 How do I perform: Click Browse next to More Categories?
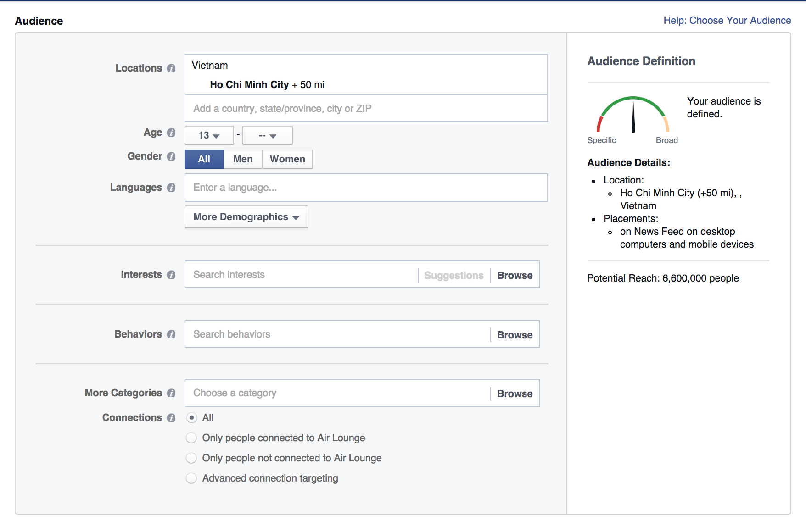(x=515, y=393)
